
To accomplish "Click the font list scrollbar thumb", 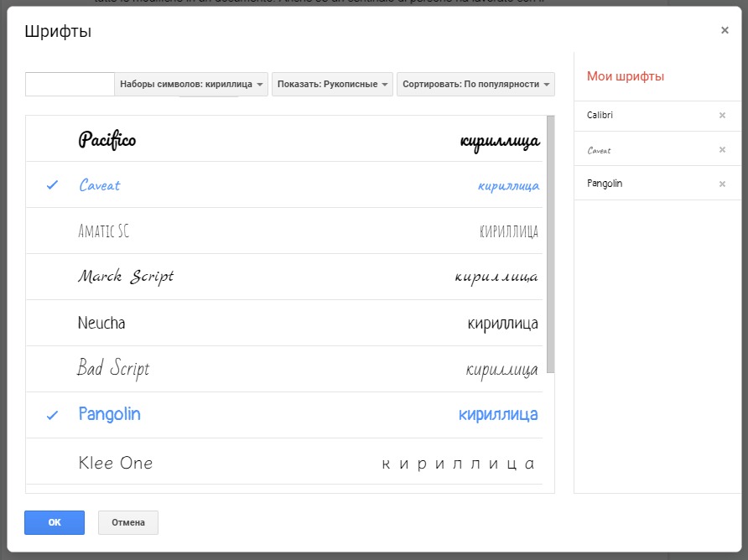I will point(550,244).
